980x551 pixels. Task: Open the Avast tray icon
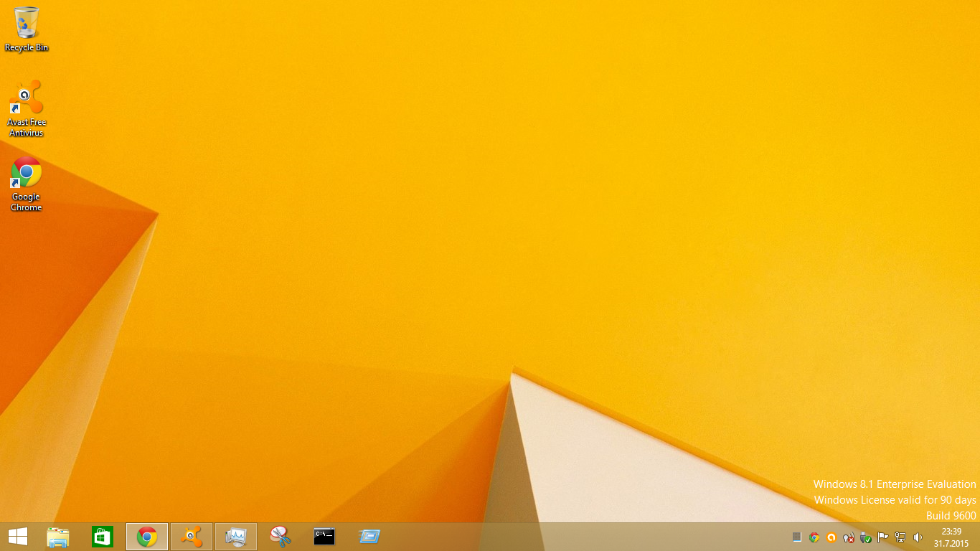[x=831, y=537]
